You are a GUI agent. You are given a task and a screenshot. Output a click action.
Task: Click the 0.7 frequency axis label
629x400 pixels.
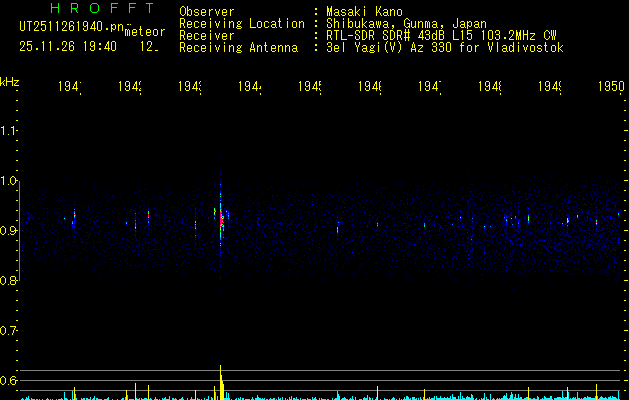[x=10, y=330]
